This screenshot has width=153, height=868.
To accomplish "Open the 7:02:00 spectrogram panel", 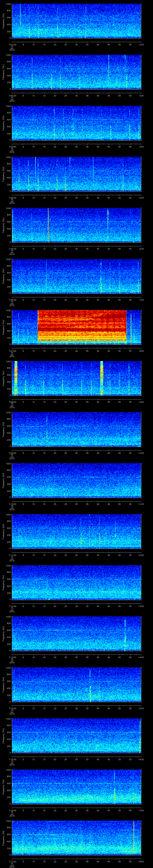I will (76, 72).
